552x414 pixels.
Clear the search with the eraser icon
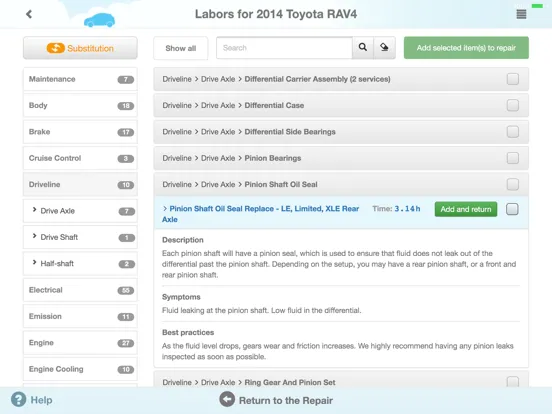tap(384, 47)
